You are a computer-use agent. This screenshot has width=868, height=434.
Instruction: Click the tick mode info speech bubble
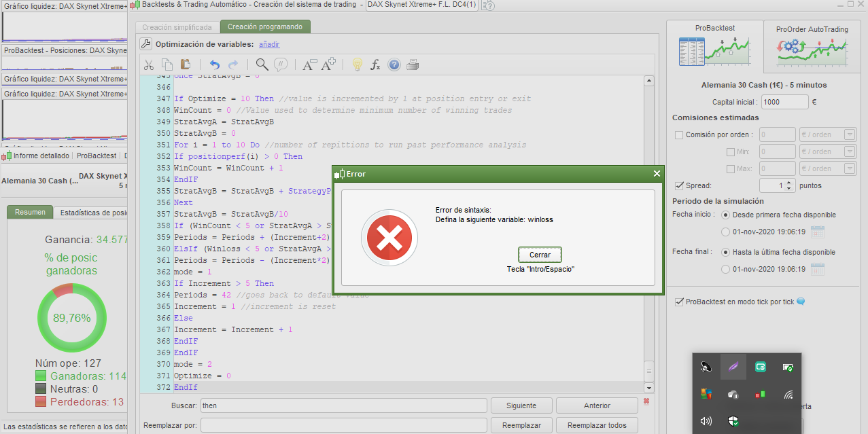tap(801, 302)
